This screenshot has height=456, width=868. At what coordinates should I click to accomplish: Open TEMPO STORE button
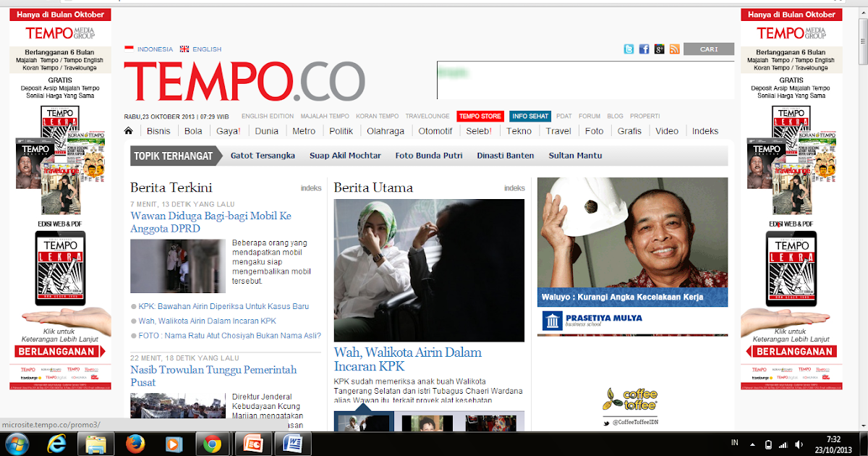click(480, 116)
